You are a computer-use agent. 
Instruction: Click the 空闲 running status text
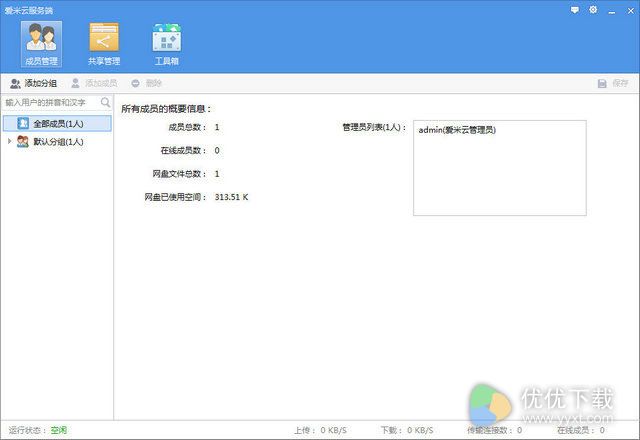click(59, 430)
